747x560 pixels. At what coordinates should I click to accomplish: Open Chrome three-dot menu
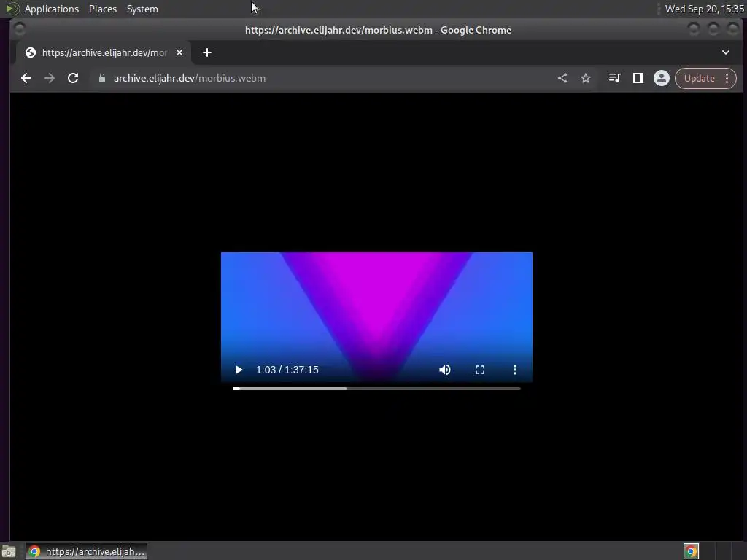[727, 78]
